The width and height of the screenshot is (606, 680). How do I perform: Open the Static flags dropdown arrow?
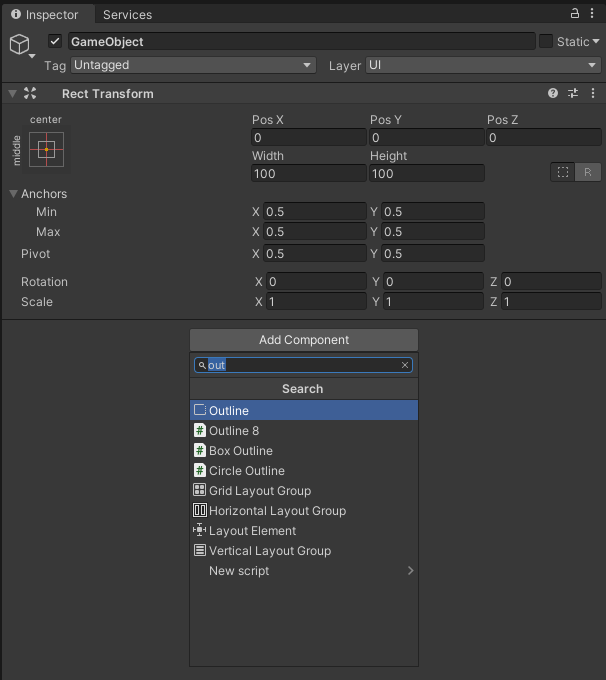[596, 41]
